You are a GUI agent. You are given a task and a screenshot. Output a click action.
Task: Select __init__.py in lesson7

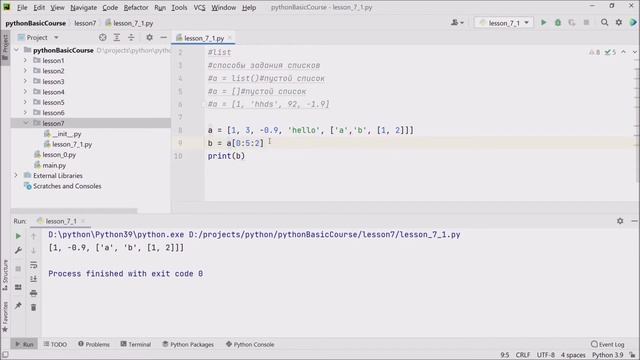click(67, 134)
